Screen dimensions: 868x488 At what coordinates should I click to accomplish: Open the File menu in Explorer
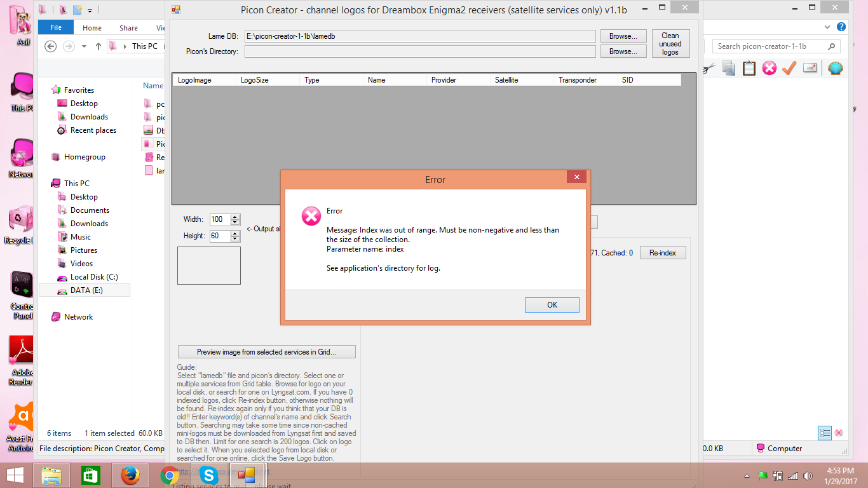pyautogui.click(x=56, y=28)
